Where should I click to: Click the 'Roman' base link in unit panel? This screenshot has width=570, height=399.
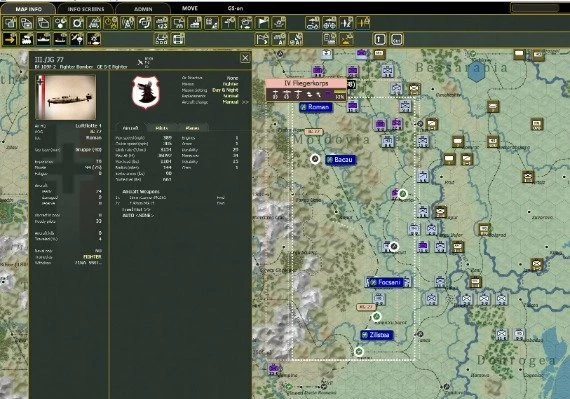(x=94, y=138)
